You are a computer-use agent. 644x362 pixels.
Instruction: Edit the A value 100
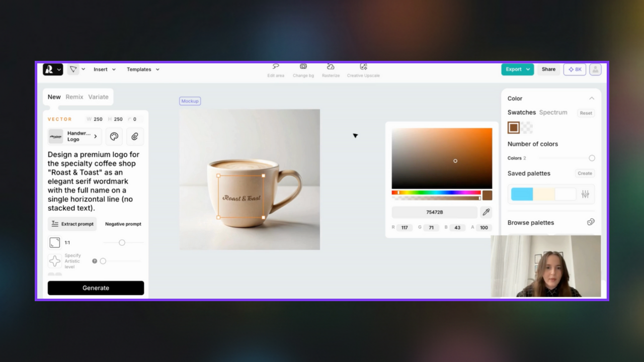click(484, 228)
